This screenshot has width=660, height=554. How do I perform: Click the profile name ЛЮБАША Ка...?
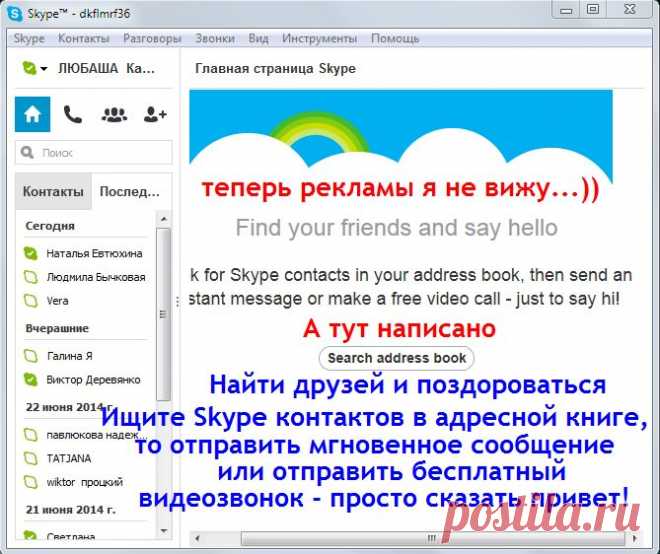click(106, 68)
